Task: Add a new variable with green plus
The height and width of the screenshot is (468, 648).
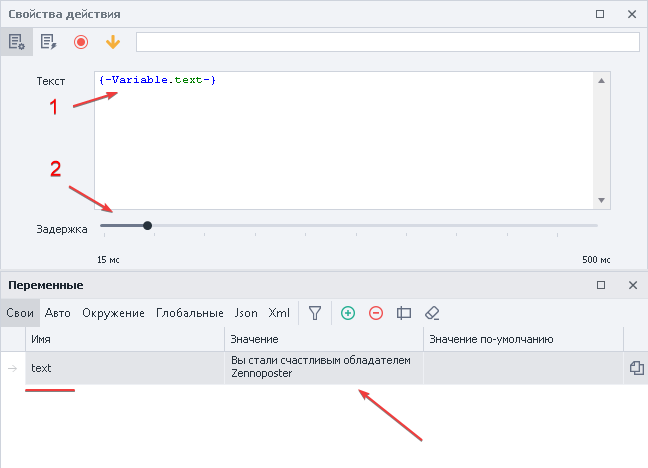Action: click(x=348, y=313)
